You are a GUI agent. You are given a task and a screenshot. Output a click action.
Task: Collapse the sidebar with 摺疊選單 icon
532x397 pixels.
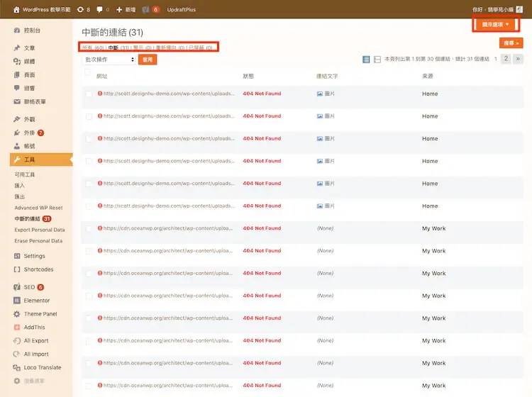tap(16, 381)
